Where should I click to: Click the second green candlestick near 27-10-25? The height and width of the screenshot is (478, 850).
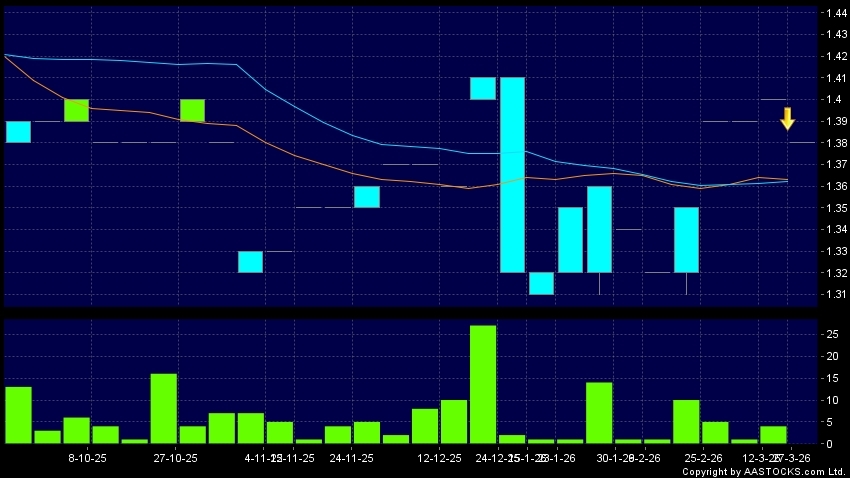click(192, 110)
